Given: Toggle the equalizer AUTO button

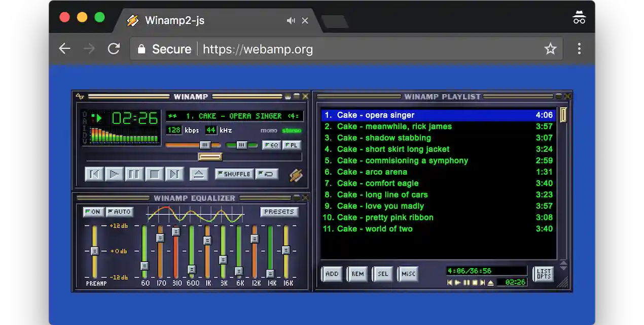Looking at the screenshot, I should tap(120, 212).
